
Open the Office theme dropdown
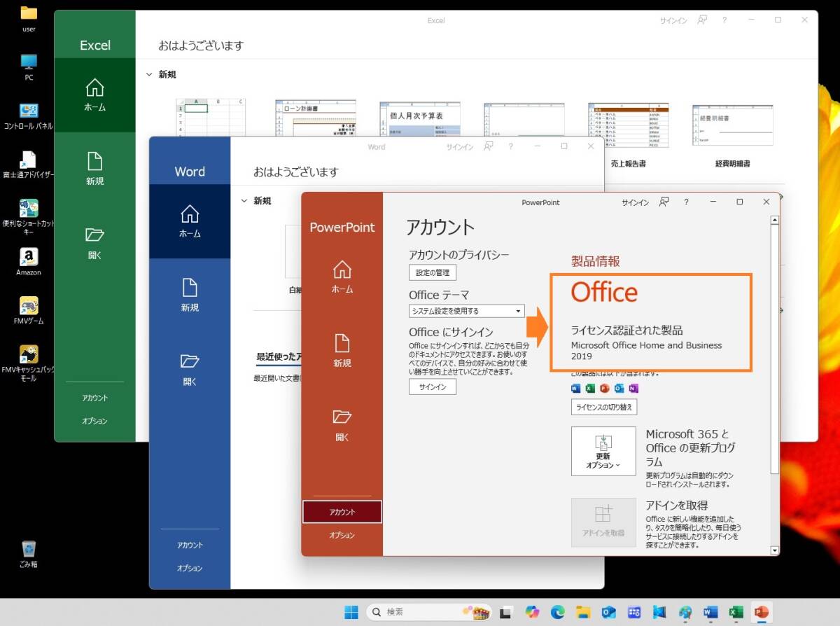tap(467, 311)
